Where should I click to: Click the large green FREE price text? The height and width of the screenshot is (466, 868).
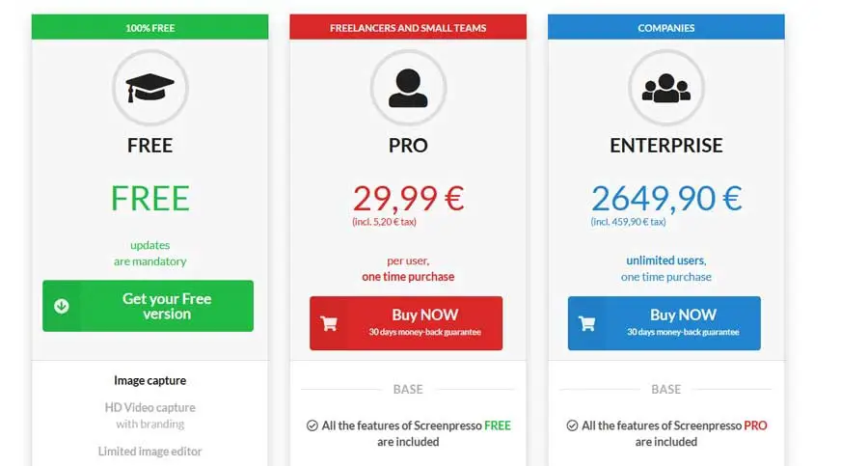[149, 198]
